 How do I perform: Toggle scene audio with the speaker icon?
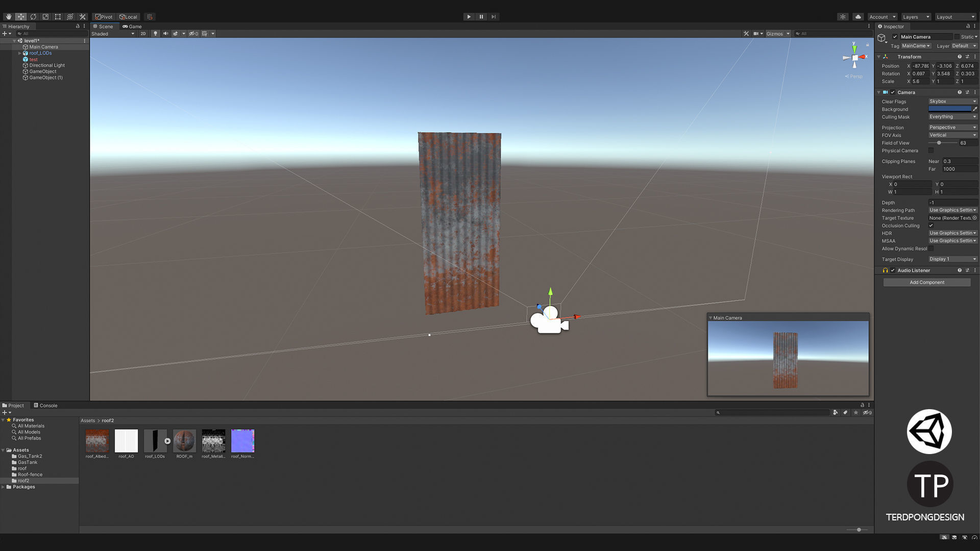(x=165, y=34)
